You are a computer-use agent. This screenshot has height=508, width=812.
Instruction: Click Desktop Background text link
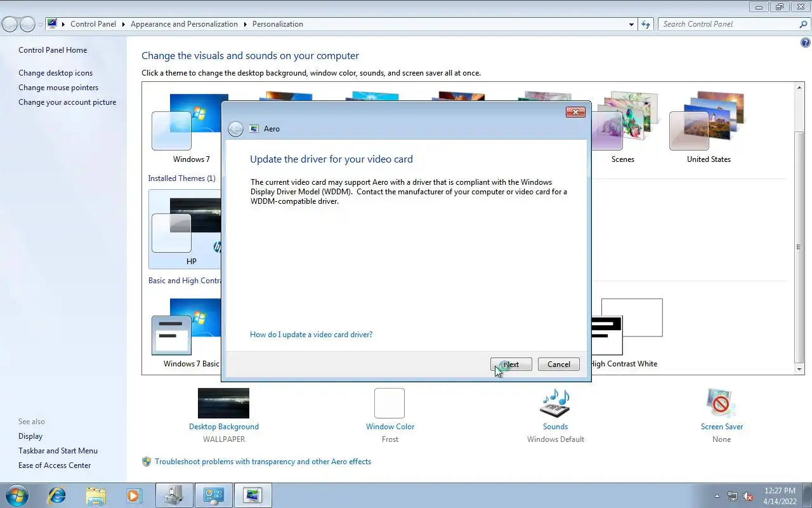tap(224, 427)
